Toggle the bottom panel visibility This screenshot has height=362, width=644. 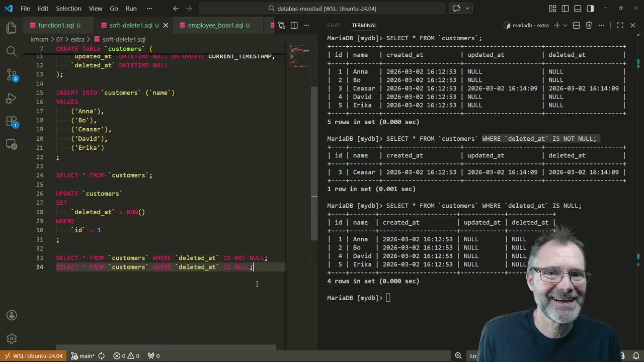pyautogui.click(x=578, y=9)
